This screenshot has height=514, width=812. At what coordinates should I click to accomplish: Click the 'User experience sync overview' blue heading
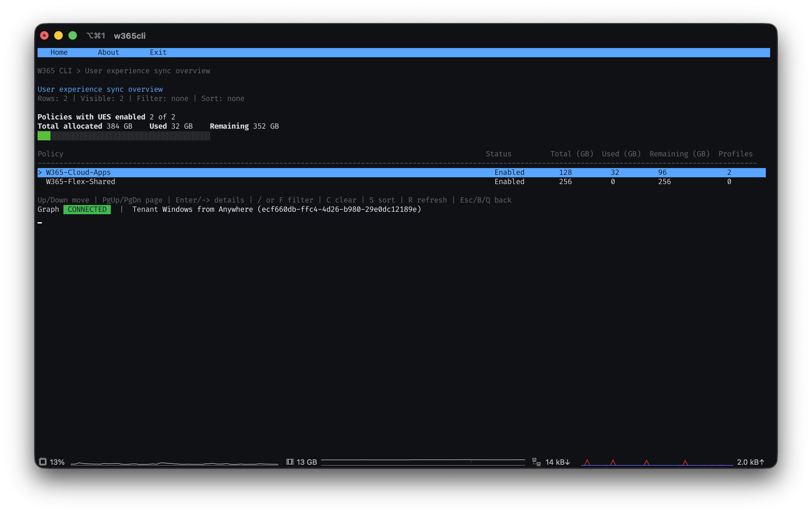point(100,89)
